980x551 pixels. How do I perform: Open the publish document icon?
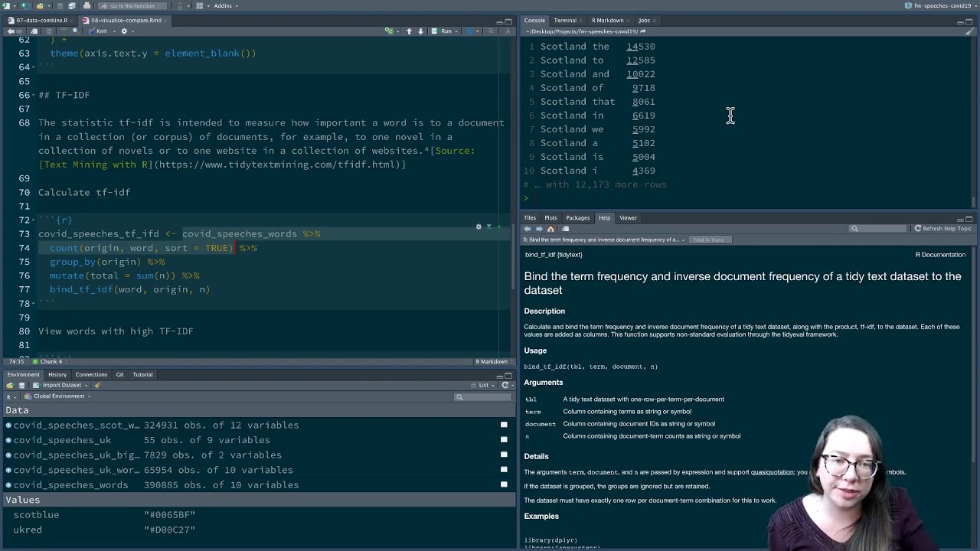(469, 31)
